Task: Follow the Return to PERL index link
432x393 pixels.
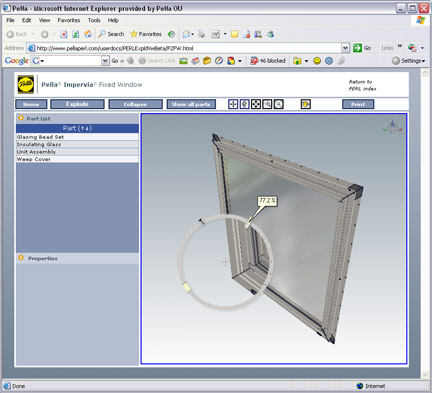Action: (x=362, y=85)
